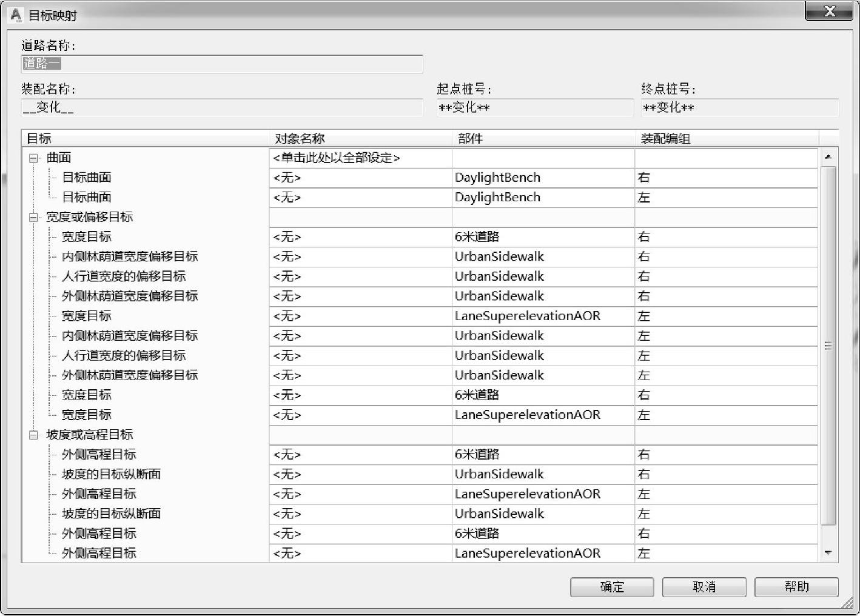The image size is (860, 616).
Task: Select 人行道宽度的偏移目标 in the 右 group row
Action: 124,276
